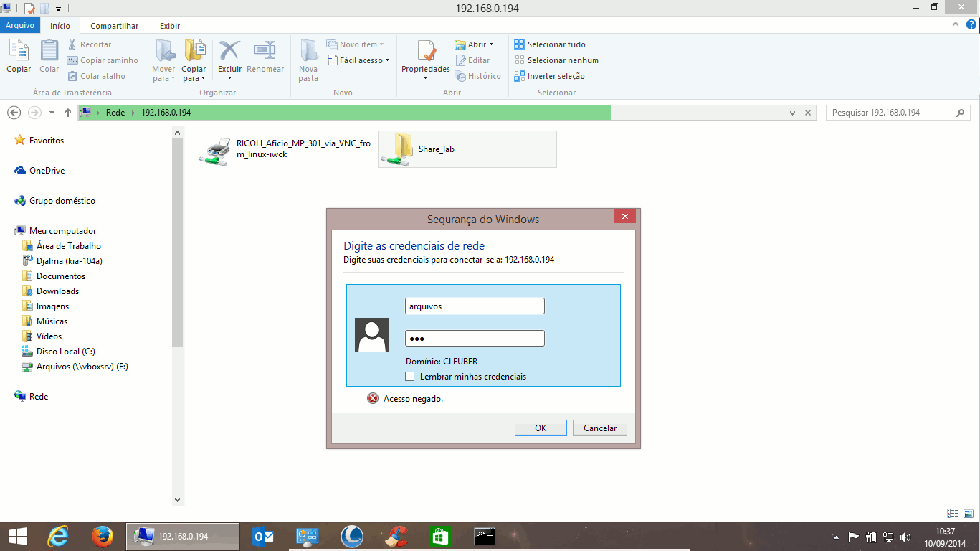Click OK in credentials dialog
This screenshot has height=551, width=980.
click(x=541, y=428)
